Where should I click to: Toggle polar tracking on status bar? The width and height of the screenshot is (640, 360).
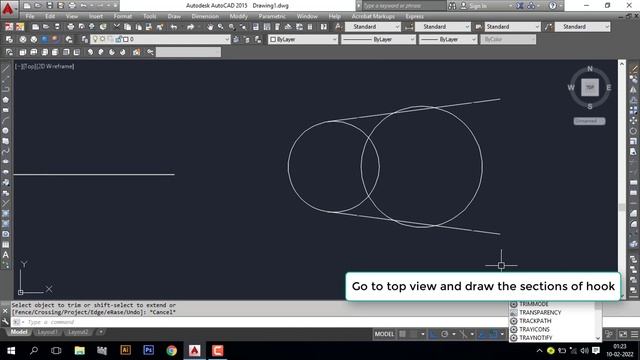tap(444, 334)
